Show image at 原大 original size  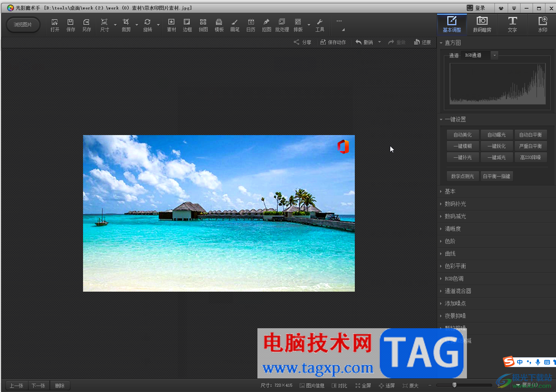point(411,386)
